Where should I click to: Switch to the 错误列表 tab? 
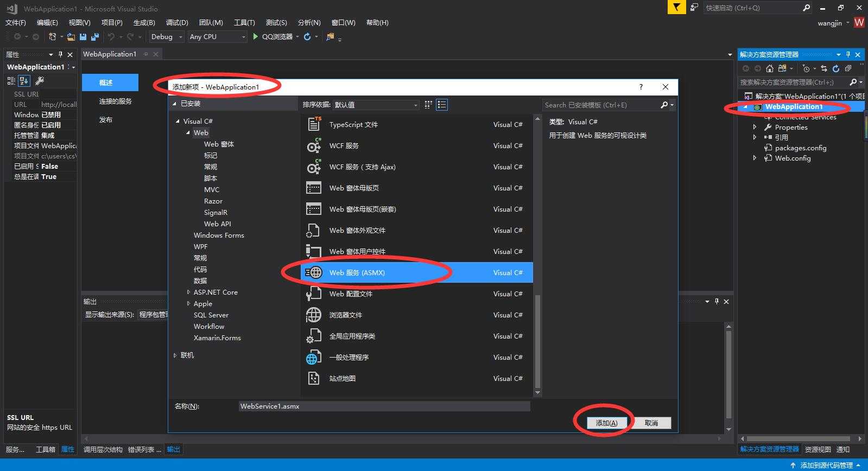144,449
